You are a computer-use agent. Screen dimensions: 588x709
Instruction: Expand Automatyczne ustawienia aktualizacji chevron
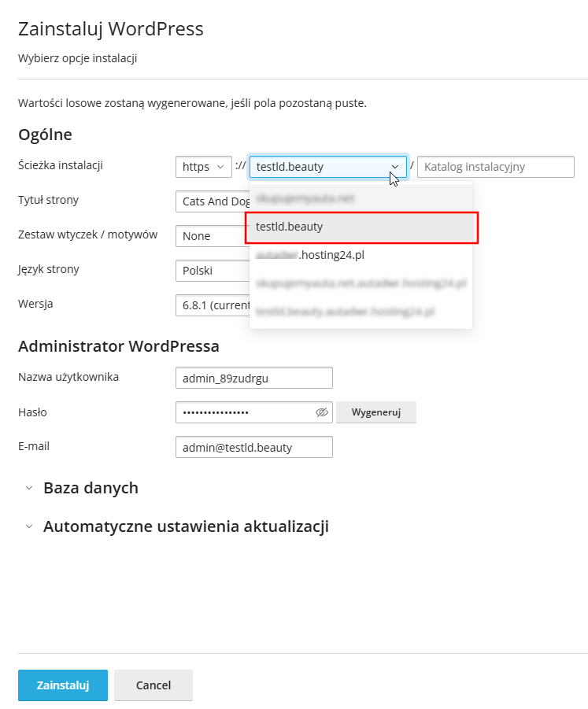point(29,526)
